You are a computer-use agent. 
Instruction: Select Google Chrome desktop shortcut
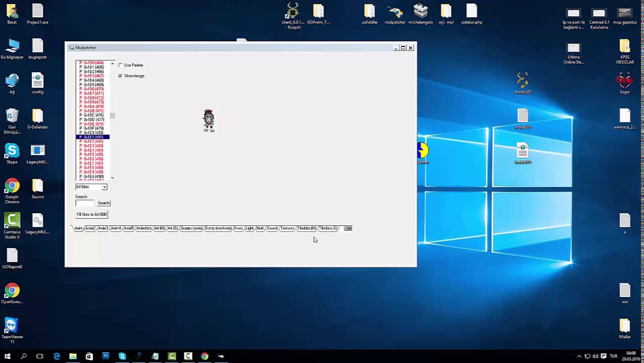point(12,191)
